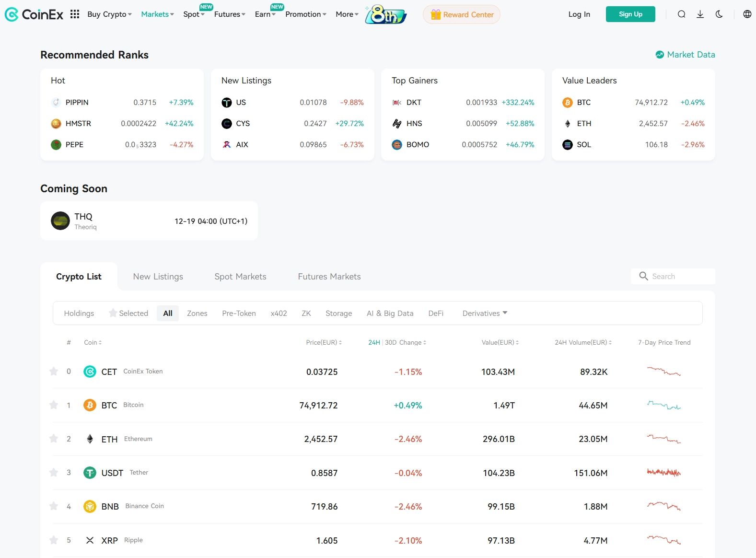Click the PEPE icon in Hot

(56, 145)
